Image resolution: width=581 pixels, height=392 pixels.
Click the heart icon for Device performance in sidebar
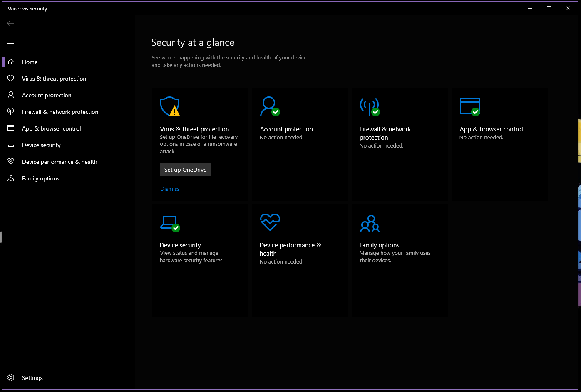point(11,161)
